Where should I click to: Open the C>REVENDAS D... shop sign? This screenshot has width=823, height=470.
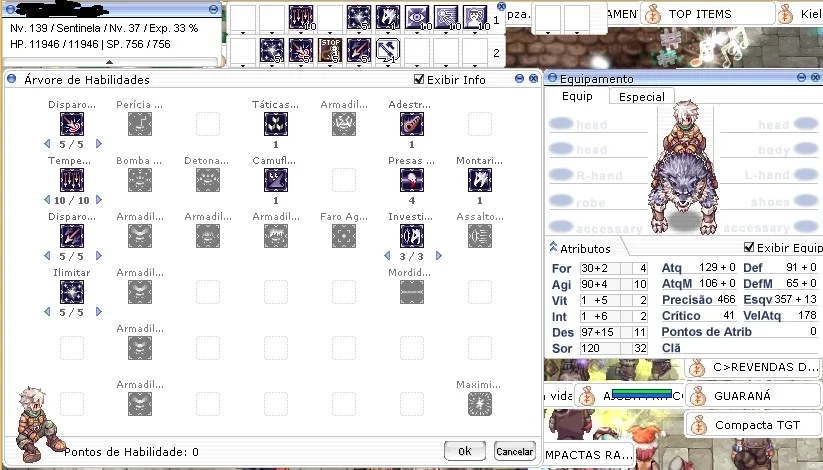coord(752,367)
